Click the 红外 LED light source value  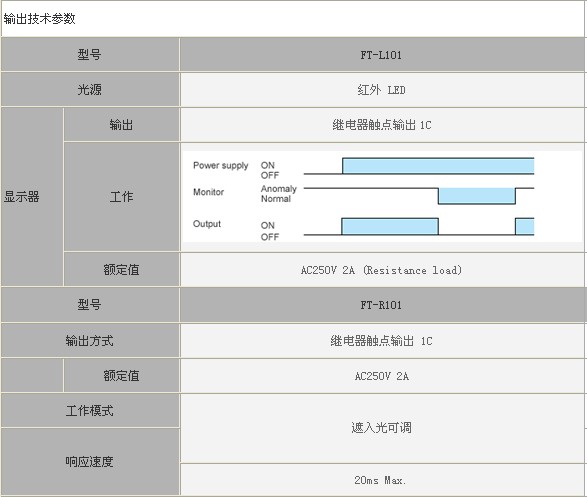pyautogui.click(x=381, y=90)
